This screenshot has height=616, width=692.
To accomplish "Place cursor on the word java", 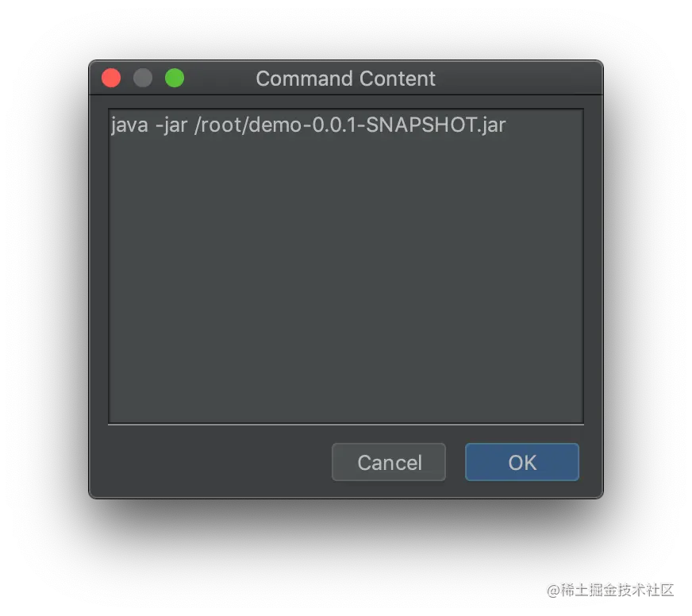I will pos(129,125).
